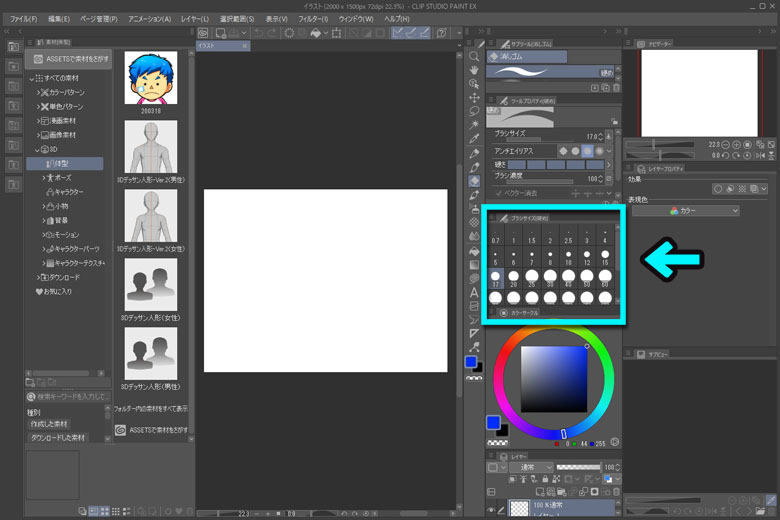Click ASSETSで素材をさがす button at top
Screen dimensions: 780x520
click(x=70, y=59)
